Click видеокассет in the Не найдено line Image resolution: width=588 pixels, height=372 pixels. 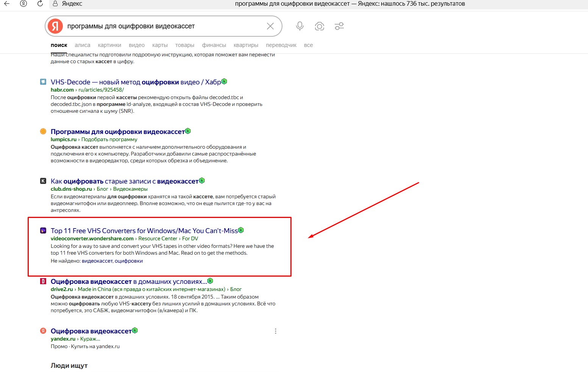pos(97,261)
